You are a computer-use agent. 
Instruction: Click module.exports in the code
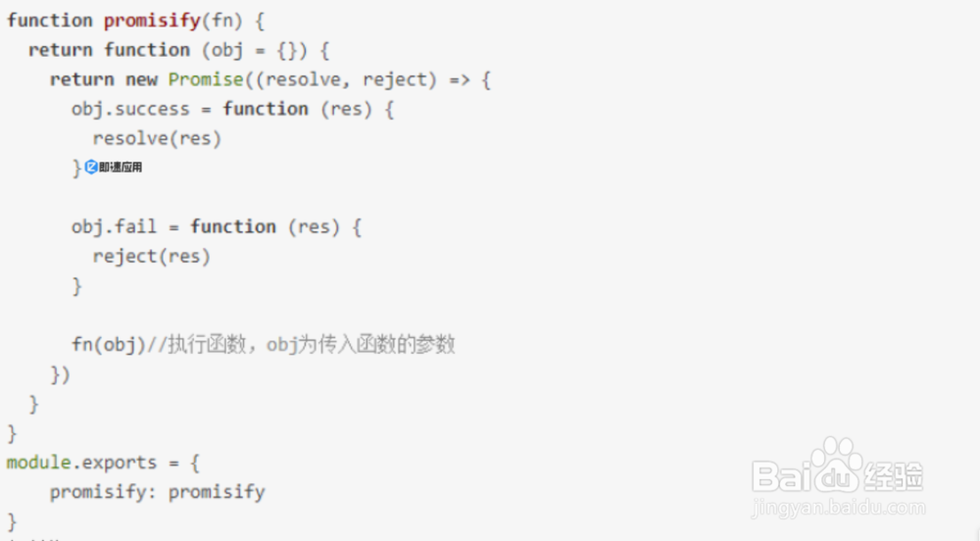pos(81,462)
